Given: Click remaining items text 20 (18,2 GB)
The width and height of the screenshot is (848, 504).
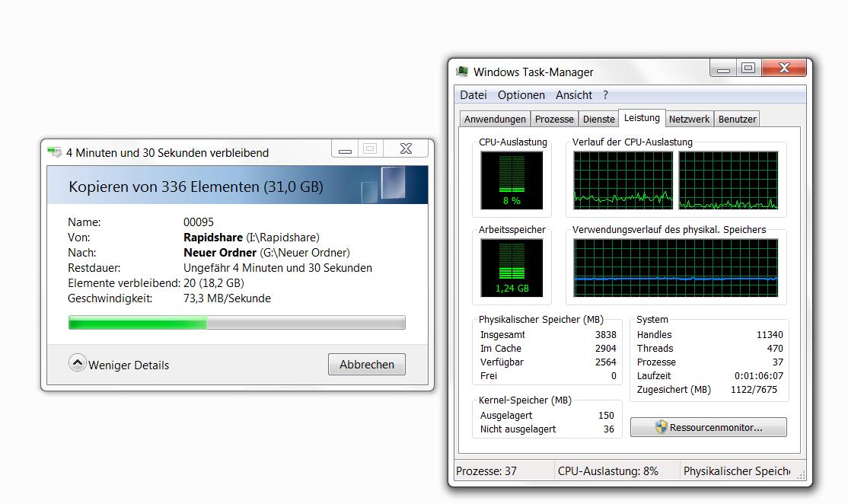Looking at the screenshot, I should point(214,283).
